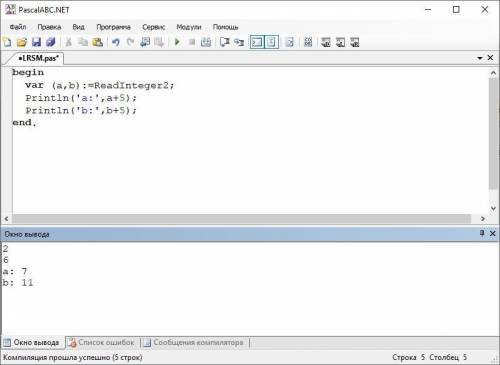Switch to Окно вывода bottom tab
The width and height of the screenshot is (500, 365).
click(32, 342)
